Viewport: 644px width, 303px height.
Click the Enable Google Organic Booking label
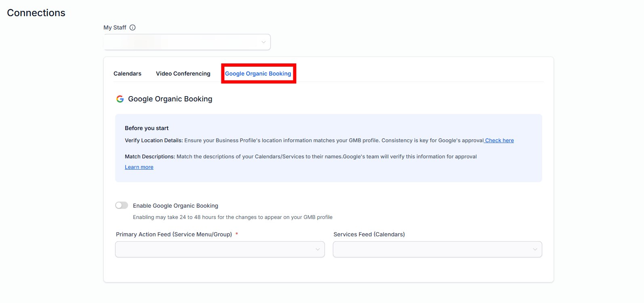[175, 206]
